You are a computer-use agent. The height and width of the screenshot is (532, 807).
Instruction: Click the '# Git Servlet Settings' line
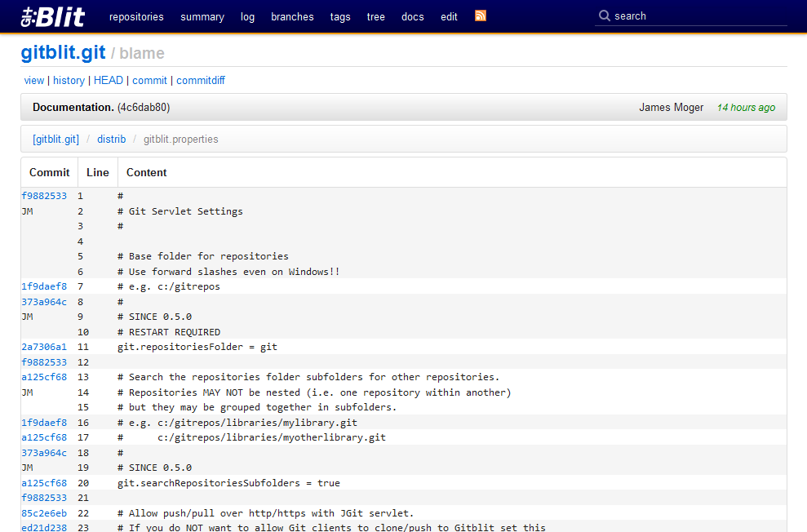click(x=180, y=211)
